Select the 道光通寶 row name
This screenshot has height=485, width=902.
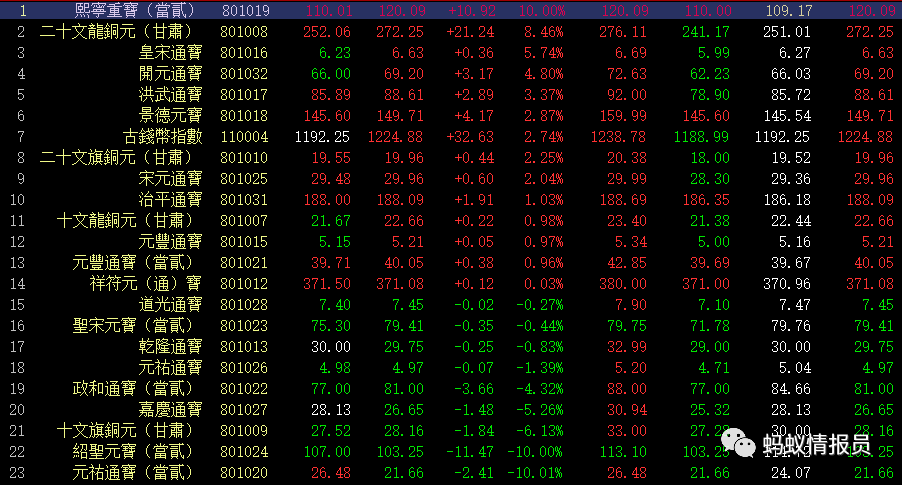tap(170, 305)
